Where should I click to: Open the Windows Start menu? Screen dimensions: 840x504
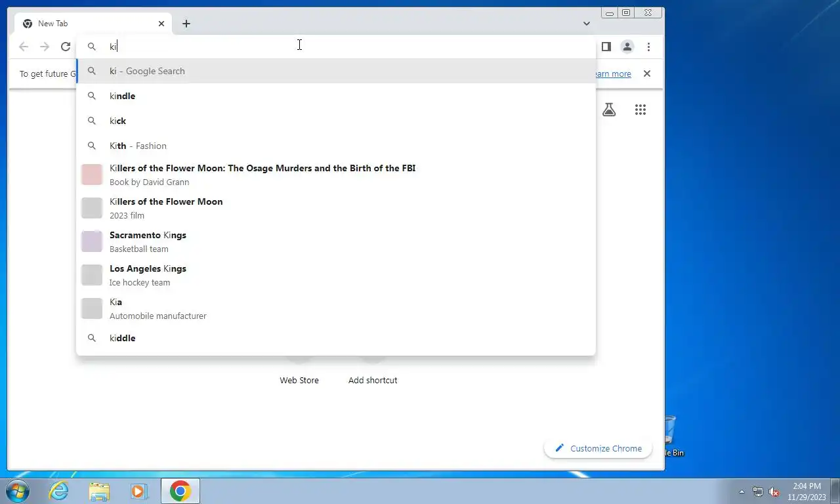pos(18,491)
